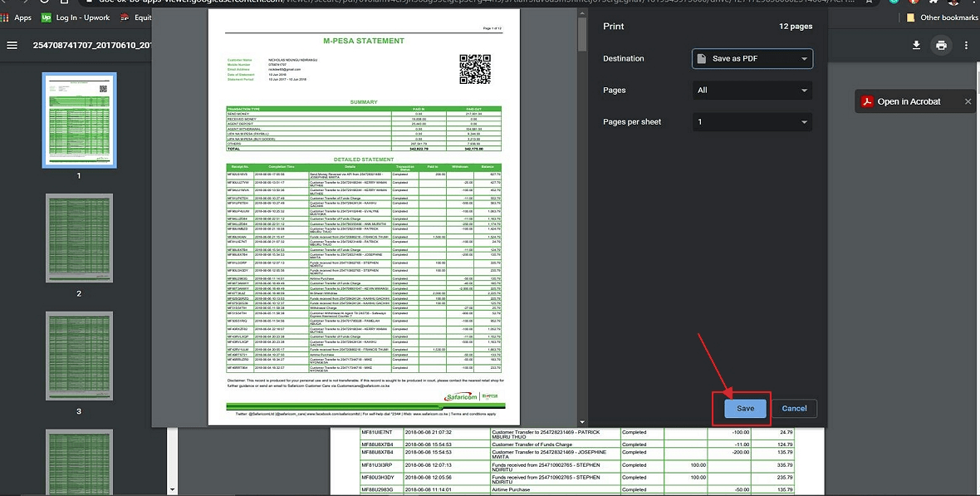This screenshot has height=496, width=980.
Task: Click the Print dialog title
Action: [613, 27]
